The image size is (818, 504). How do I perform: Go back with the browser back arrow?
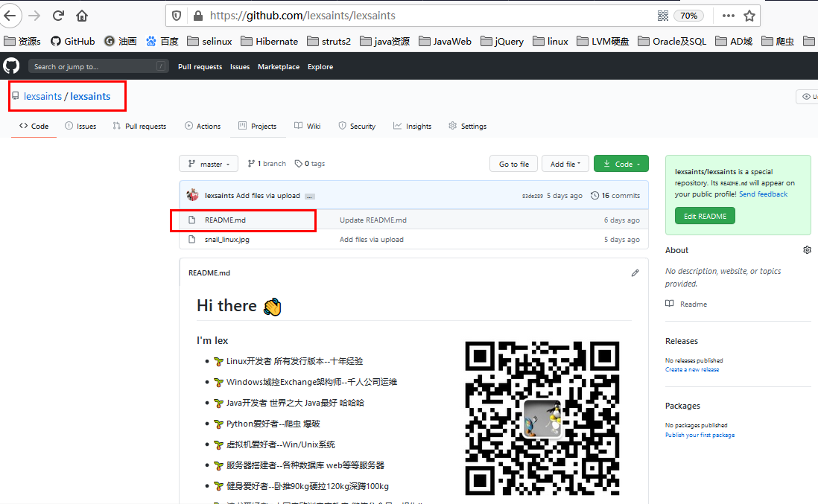pos(10,16)
